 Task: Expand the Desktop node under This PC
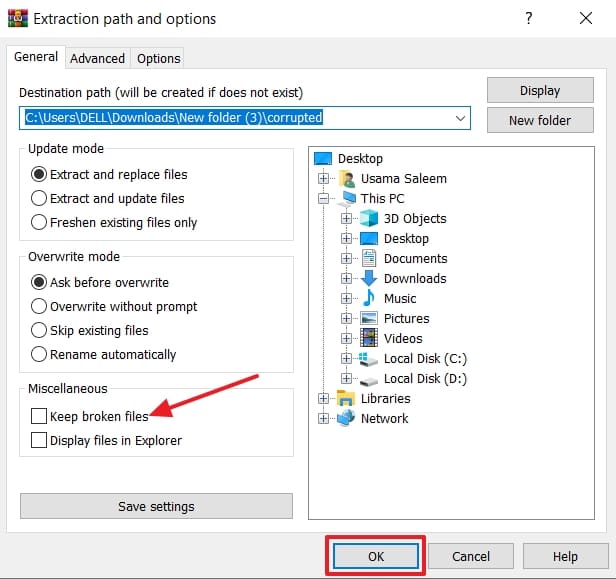(346, 238)
